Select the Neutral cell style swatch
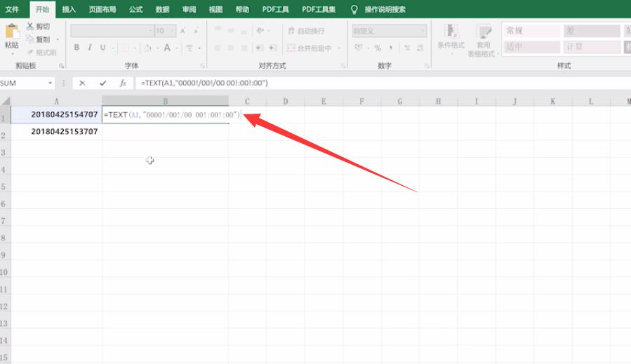The image size is (631, 364). [x=532, y=47]
